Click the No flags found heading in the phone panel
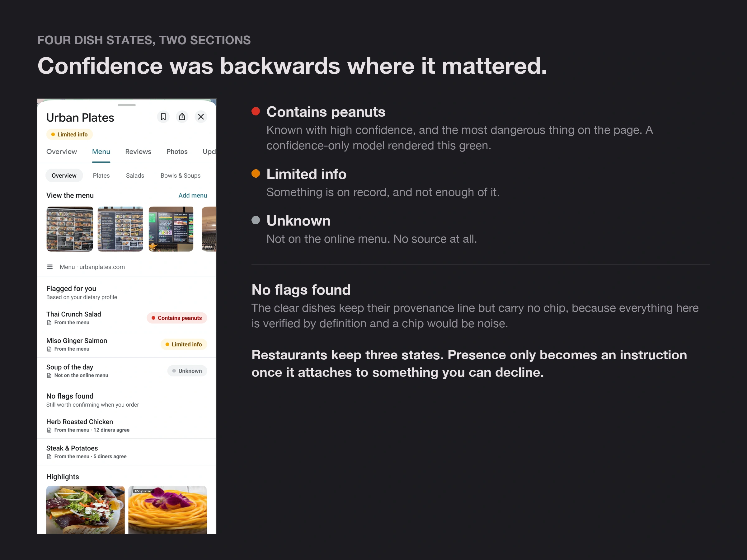 70,396
